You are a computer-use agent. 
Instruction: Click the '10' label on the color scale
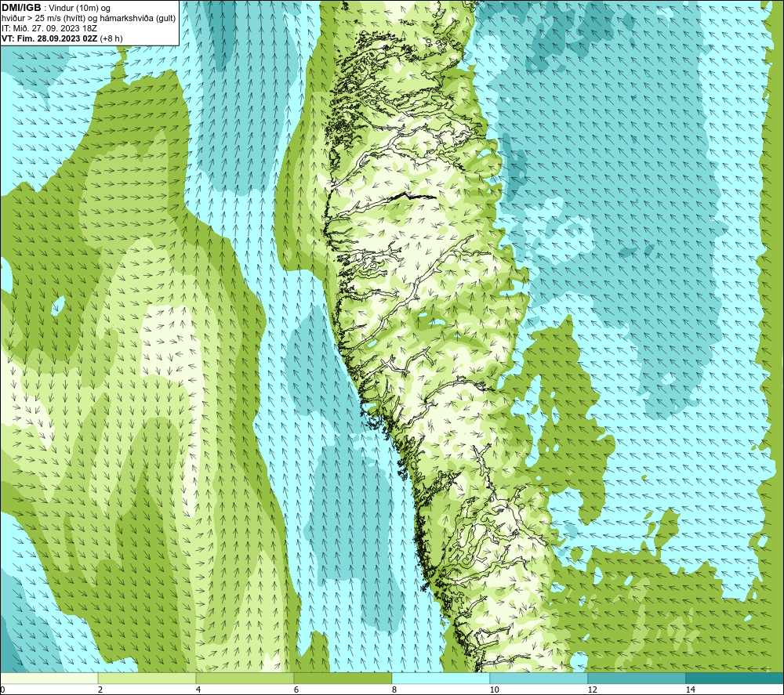[495, 690]
